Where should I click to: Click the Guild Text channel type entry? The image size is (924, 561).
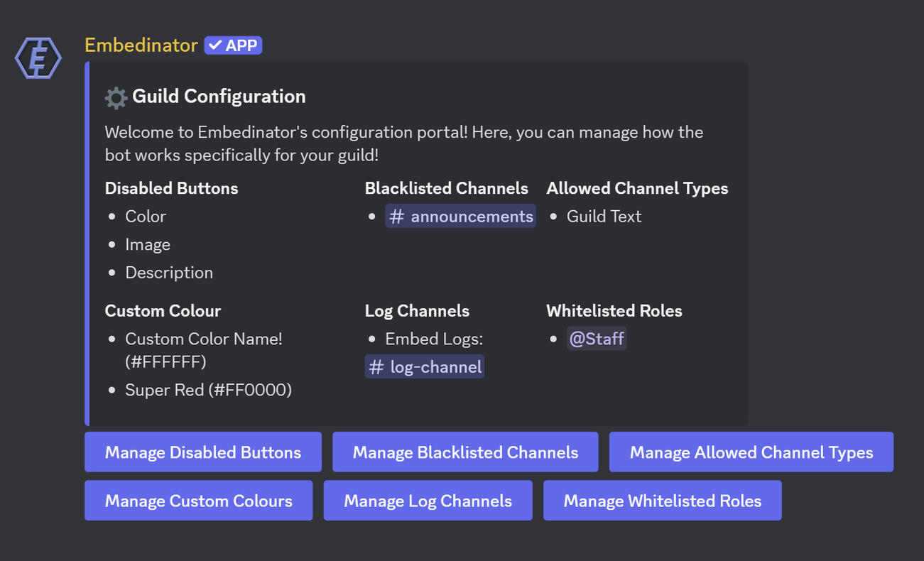(604, 217)
